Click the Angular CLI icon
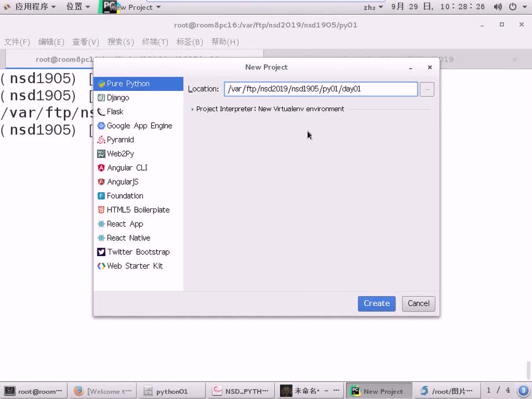The image size is (532, 399). [x=101, y=168]
